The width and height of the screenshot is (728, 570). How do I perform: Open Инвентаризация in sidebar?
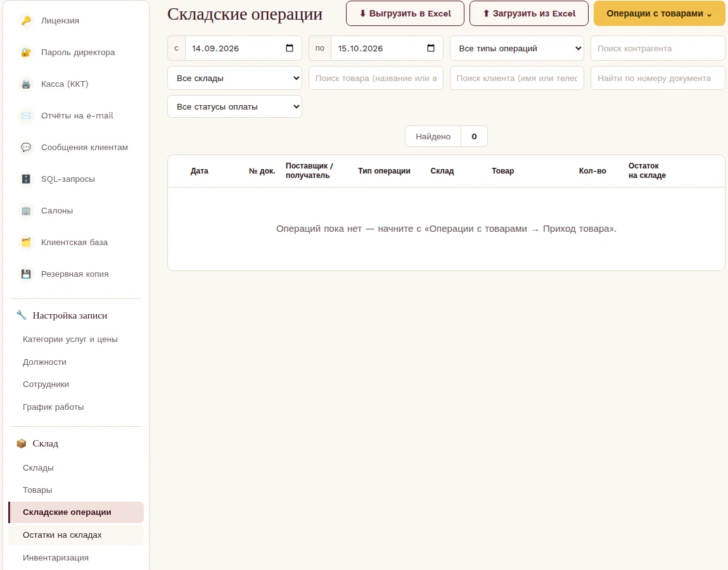coord(75,558)
